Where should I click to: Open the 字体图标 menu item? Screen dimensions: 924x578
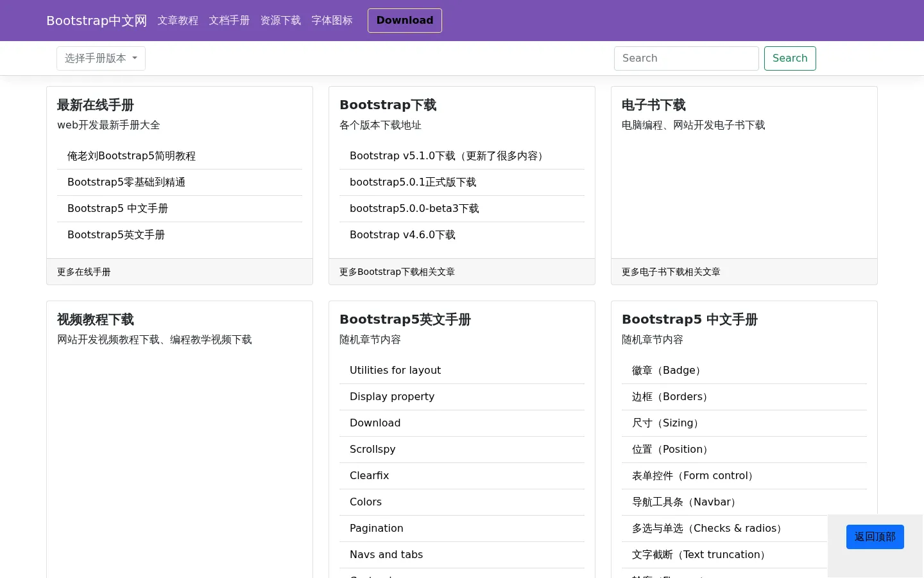tap(332, 21)
